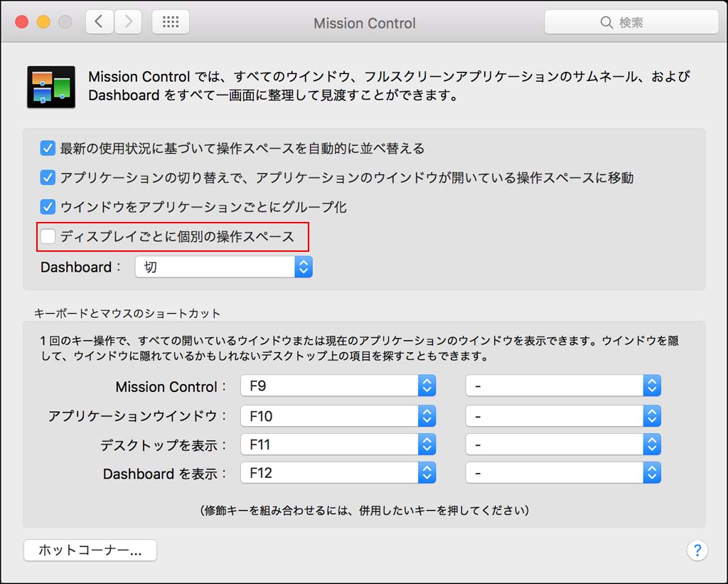Click the 修飾キーを組み合わせるには hint text
This screenshot has width=728, height=584.
pyautogui.click(x=365, y=511)
